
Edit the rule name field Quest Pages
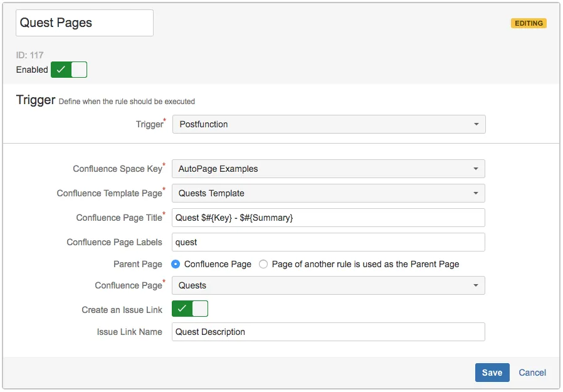[x=85, y=23]
